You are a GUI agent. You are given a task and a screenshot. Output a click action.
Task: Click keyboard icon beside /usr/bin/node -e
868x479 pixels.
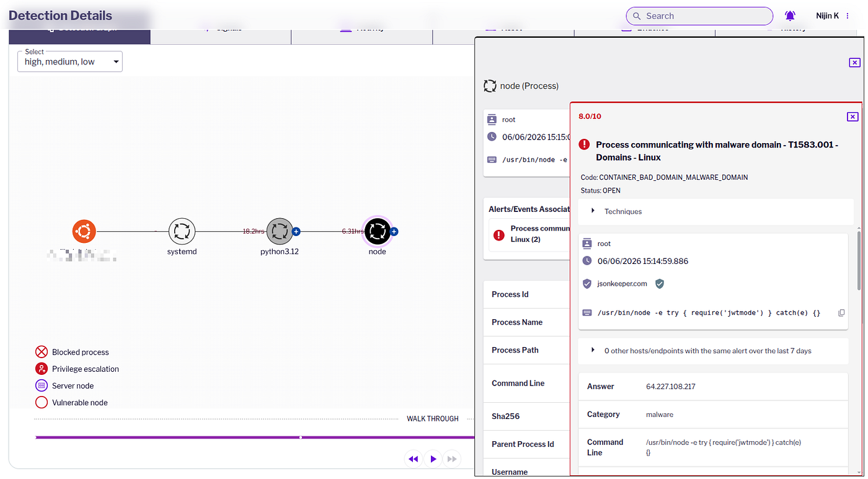click(492, 159)
